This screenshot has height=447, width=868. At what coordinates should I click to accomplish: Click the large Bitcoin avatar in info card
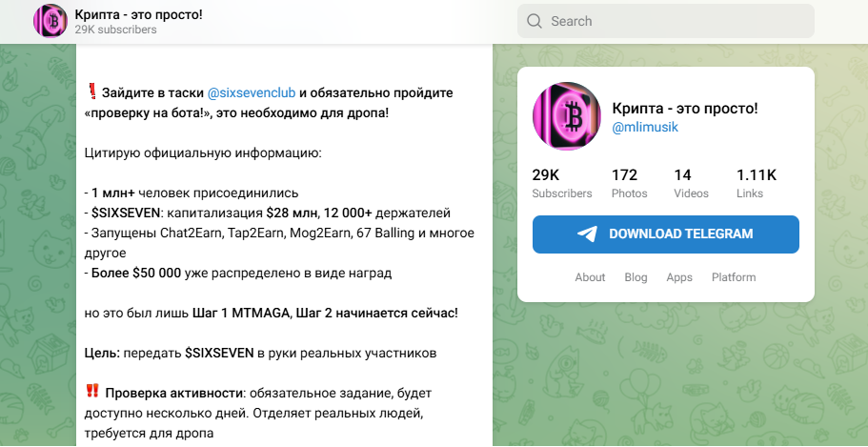click(566, 116)
